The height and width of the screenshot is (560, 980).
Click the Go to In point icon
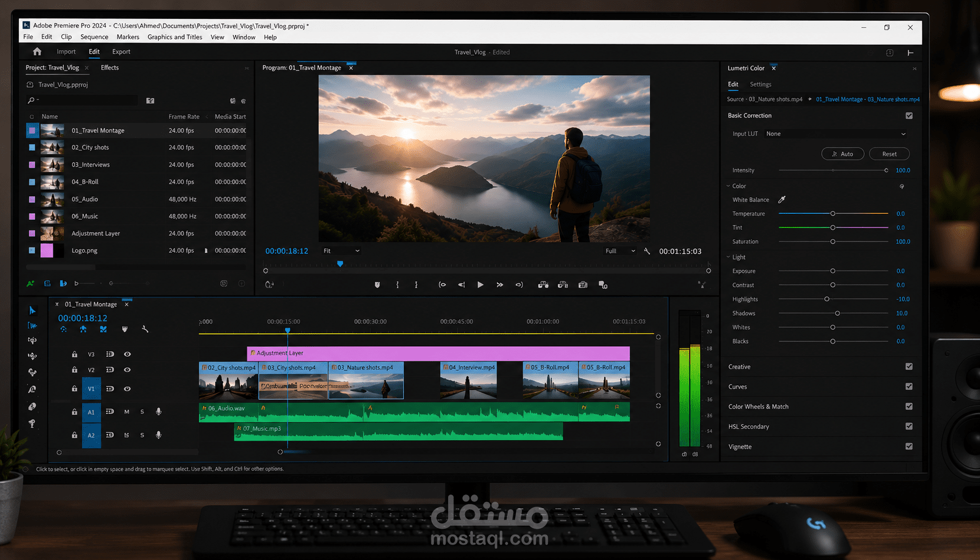click(442, 285)
